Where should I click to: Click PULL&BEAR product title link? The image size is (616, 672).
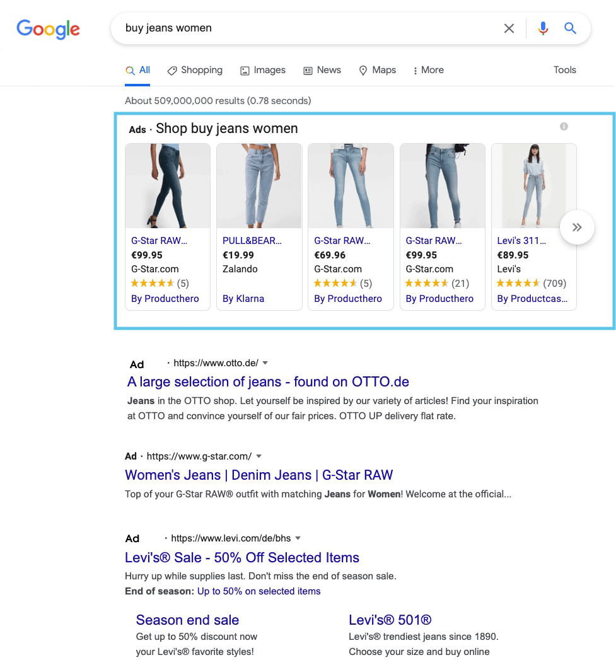tap(252, 241)
